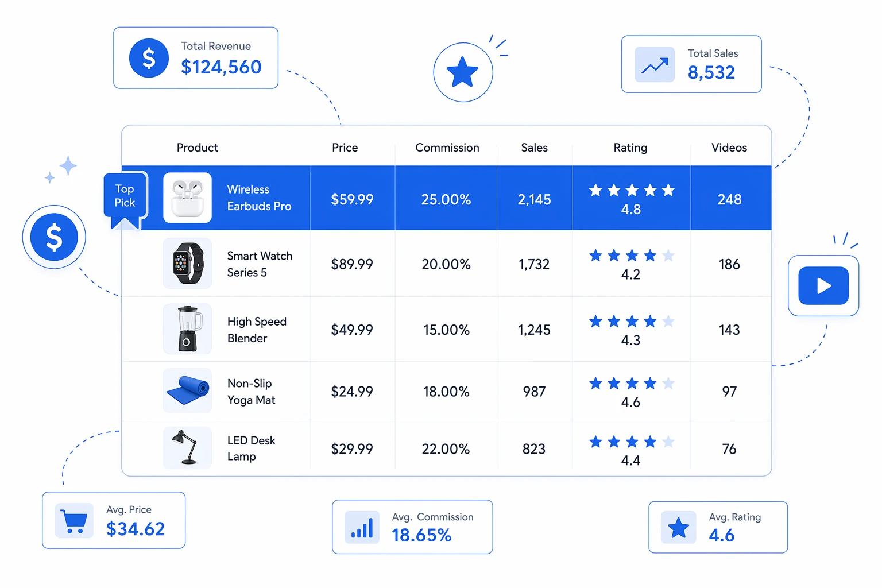Click the trending arrow icon in Total Sales card
Viewport: 882px width, 588px height.
[655, 64]
